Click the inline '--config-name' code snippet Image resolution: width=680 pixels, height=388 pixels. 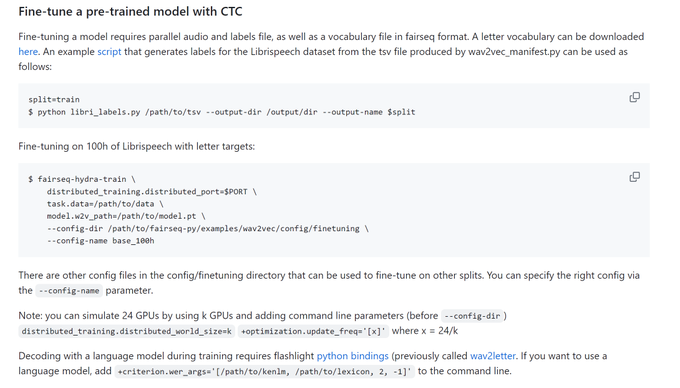point(69,291)
